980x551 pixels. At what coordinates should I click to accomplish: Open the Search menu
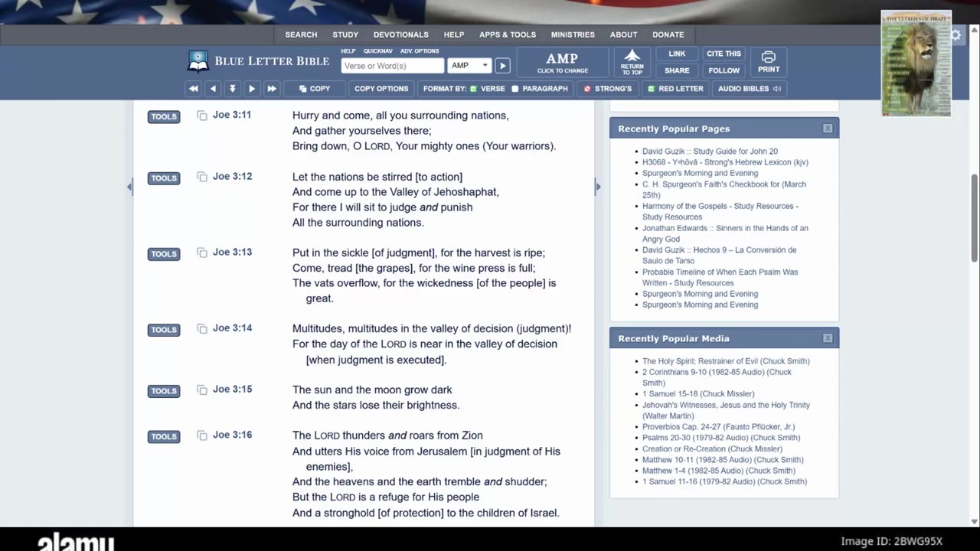[x=301, y=34]
